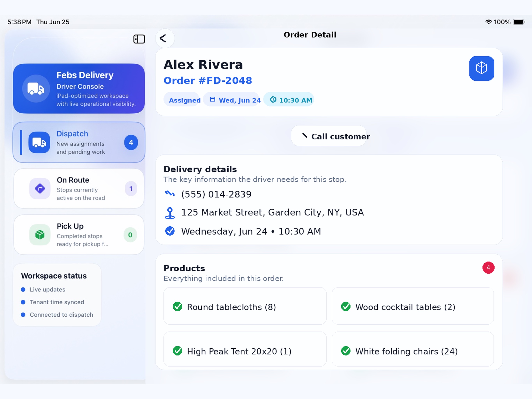The height and width of the screenshot is (399, 532).
Task: Toggle the Wood cocktail tables checkmark
Action: click(x=346, y=307)
